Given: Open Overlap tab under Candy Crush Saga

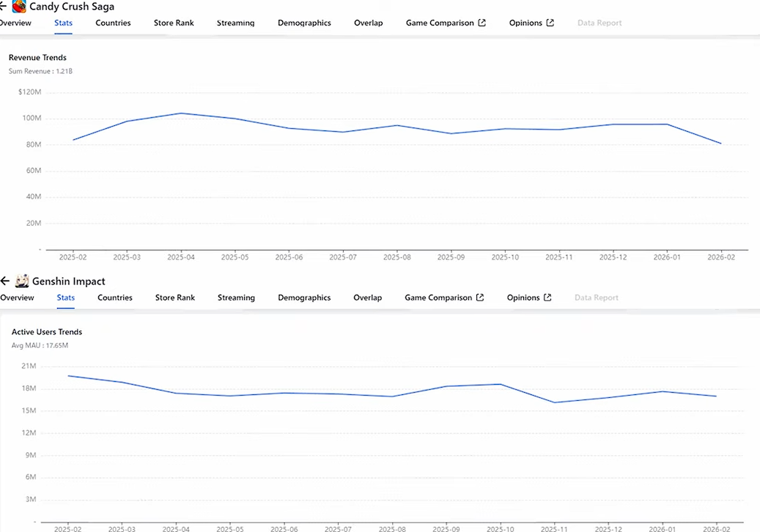Looking at the screenshot, I should pyautogui.click(x=369, y=23).
